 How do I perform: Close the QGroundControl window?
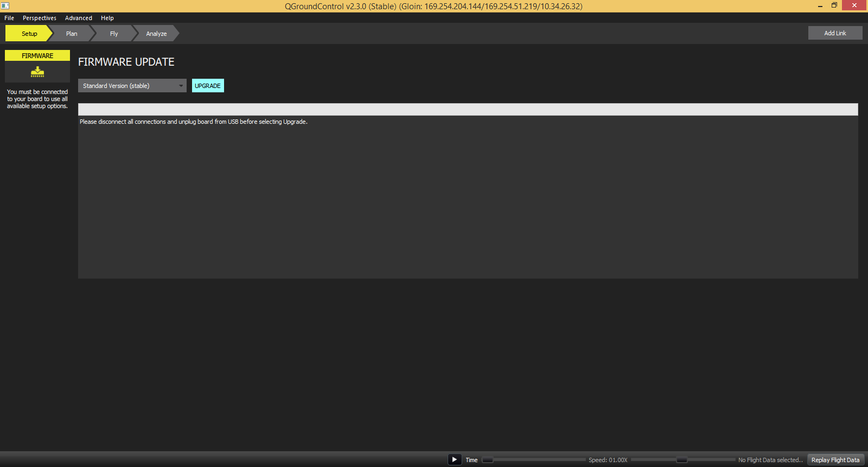pos(854,5)
